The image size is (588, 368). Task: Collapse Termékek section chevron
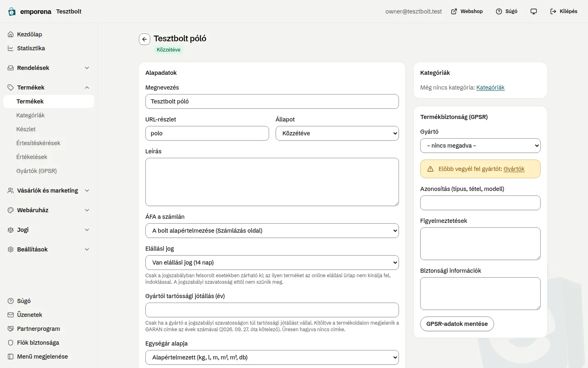[87, 88]
